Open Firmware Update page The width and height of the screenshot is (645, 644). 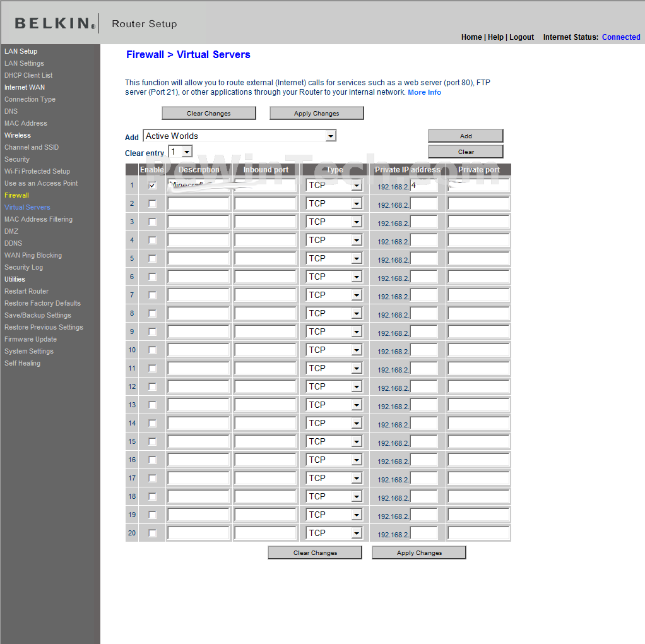(x=30, y=339)
